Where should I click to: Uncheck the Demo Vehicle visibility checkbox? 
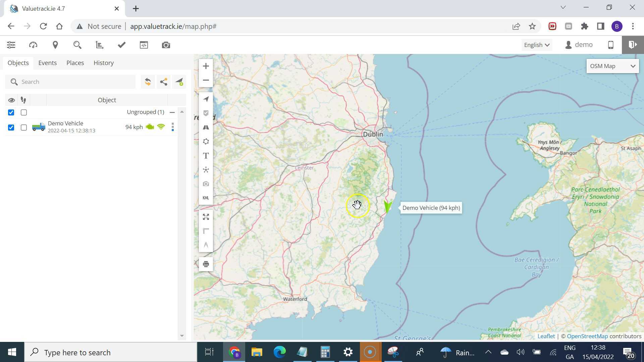click(x=11, y=127)
